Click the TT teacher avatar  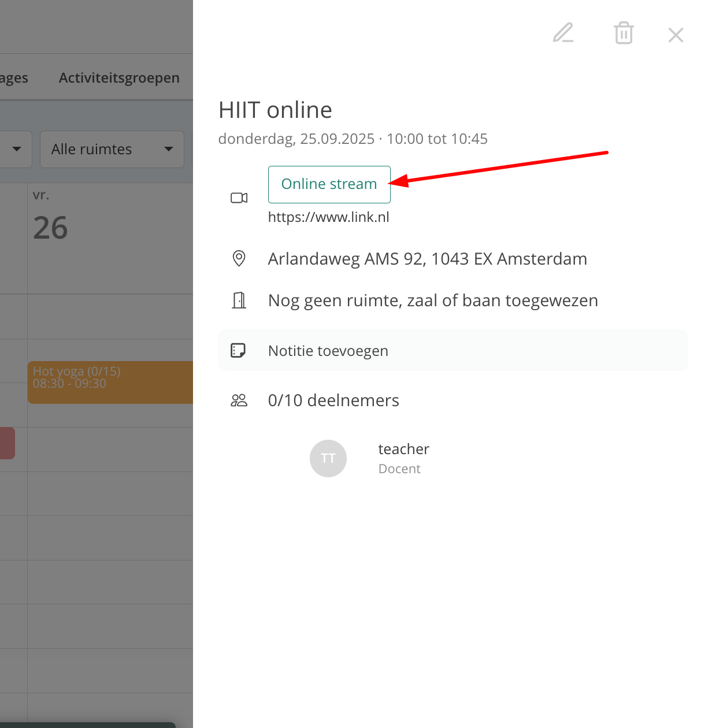coord(328,459)
